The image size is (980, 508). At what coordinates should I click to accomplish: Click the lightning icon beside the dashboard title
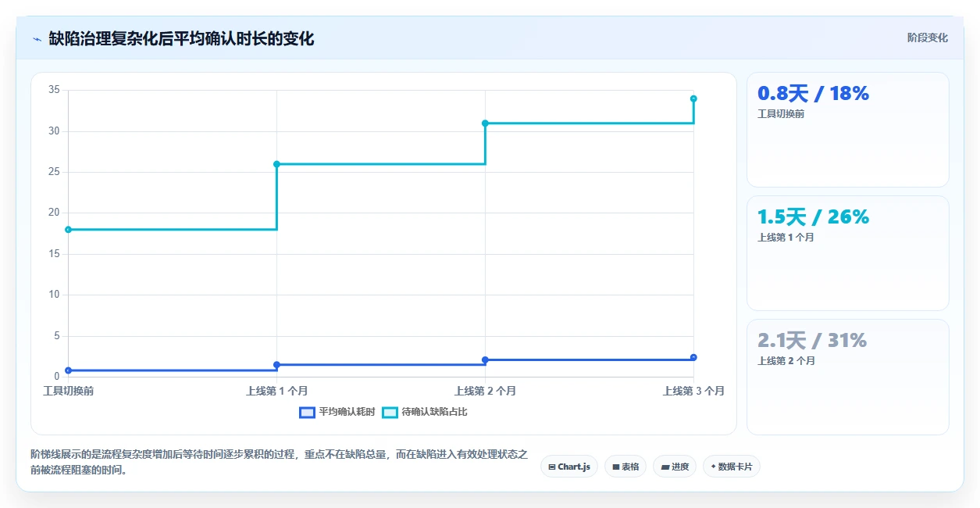37,39
